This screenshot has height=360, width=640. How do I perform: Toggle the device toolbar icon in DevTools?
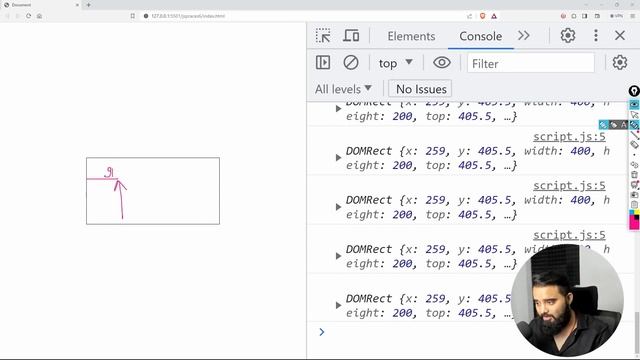pos(351,36)
